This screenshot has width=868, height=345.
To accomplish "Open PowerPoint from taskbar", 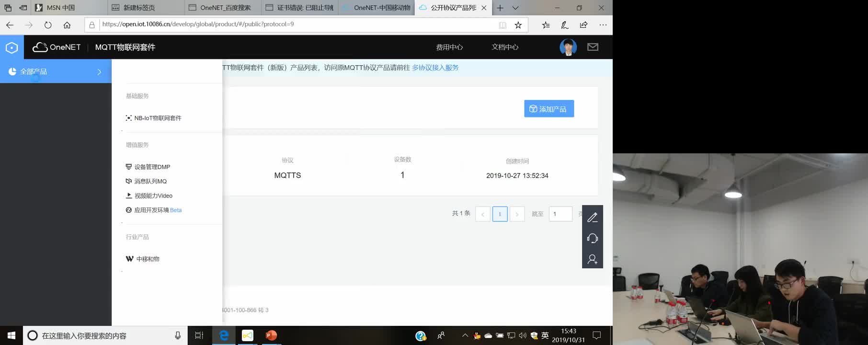I will tap(271, 335).
